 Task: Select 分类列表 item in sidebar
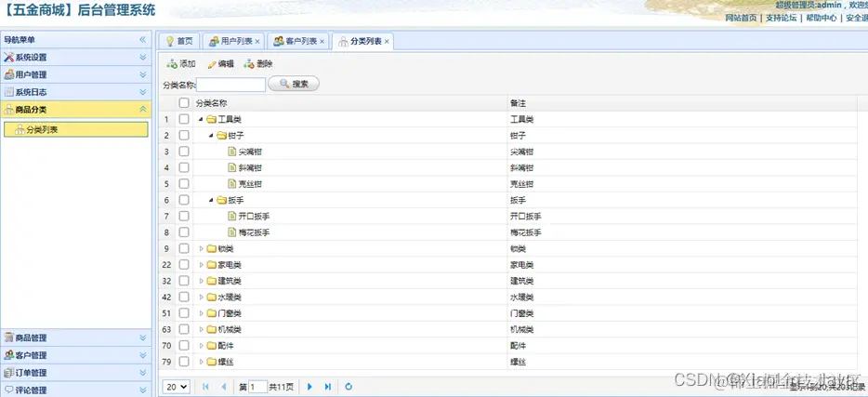pos(76,129)
